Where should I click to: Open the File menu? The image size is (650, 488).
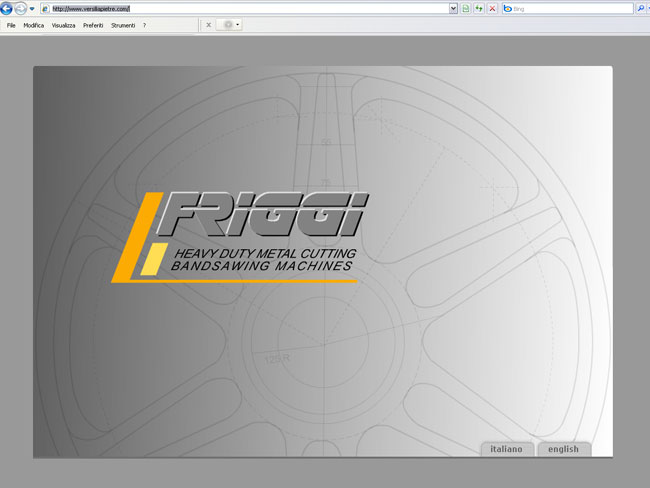pos(11,25)
